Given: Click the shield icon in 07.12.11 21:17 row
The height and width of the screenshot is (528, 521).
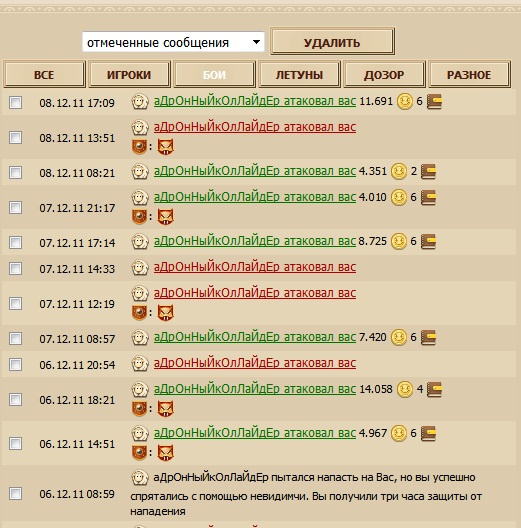Looking at the screenshot, I should tap(139, 217).
